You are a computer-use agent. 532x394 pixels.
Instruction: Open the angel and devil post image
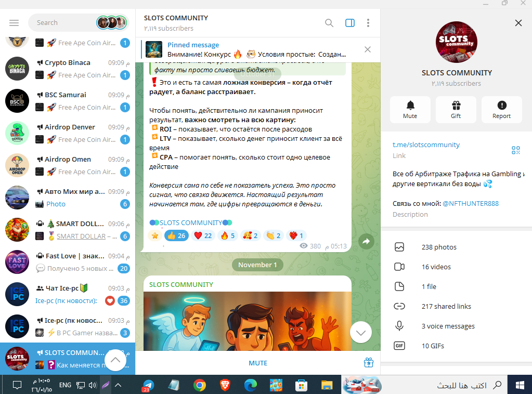pyautogui.click(x=248, y=321)
